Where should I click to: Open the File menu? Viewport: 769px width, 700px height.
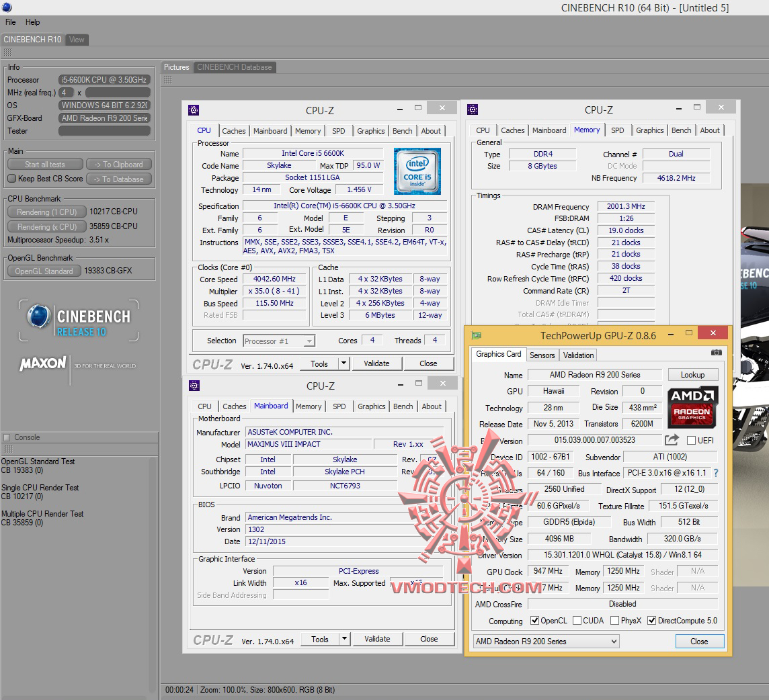pyautogui.click(x=11, y=22)
